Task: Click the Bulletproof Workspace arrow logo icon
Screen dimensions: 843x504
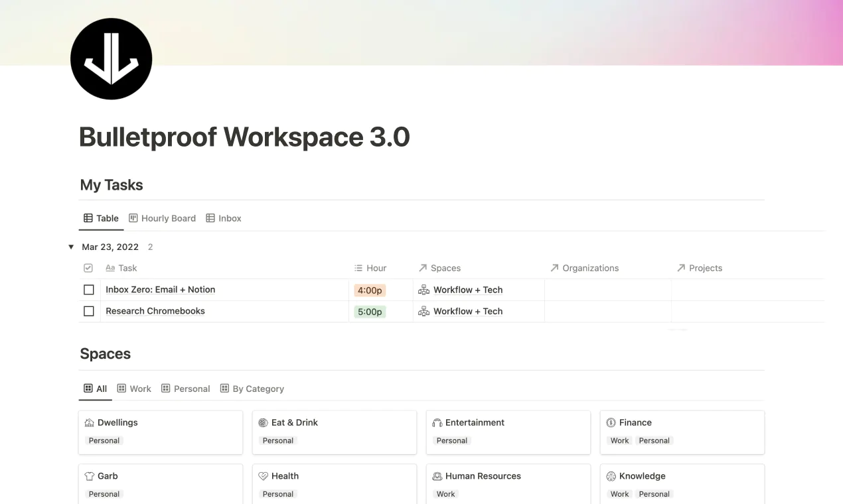Action: point(112,59)
